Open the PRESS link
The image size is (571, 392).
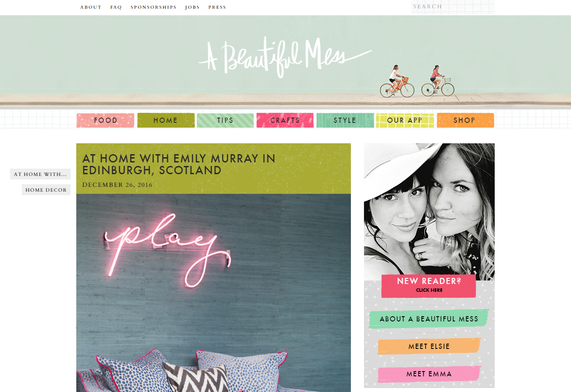[x=217, y=7]
